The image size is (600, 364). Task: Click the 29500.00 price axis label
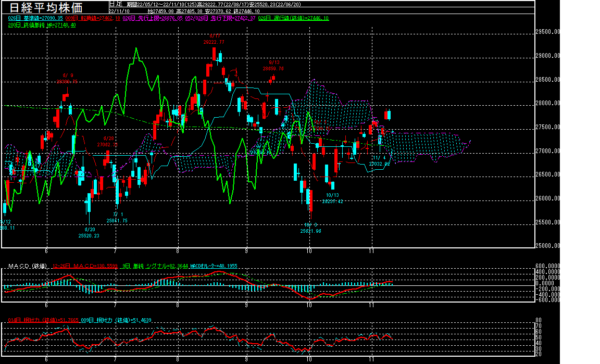(x=547, y=32)
